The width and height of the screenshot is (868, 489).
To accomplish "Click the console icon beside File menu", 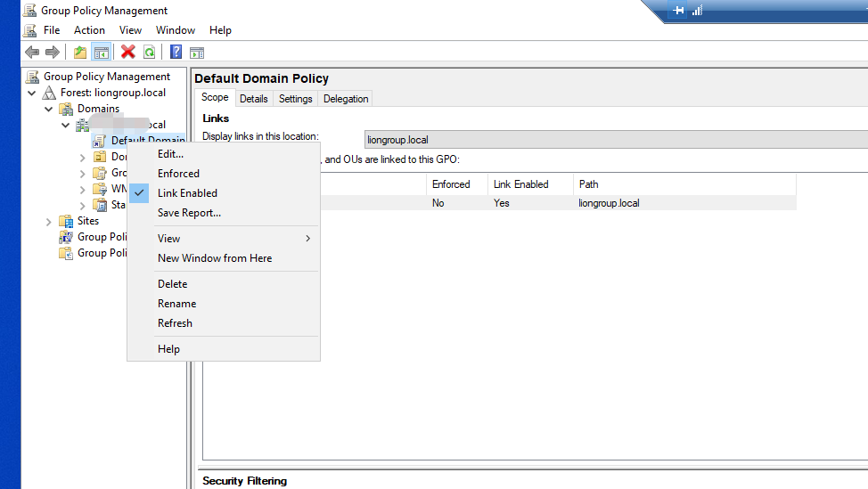I will pos(30,30).
